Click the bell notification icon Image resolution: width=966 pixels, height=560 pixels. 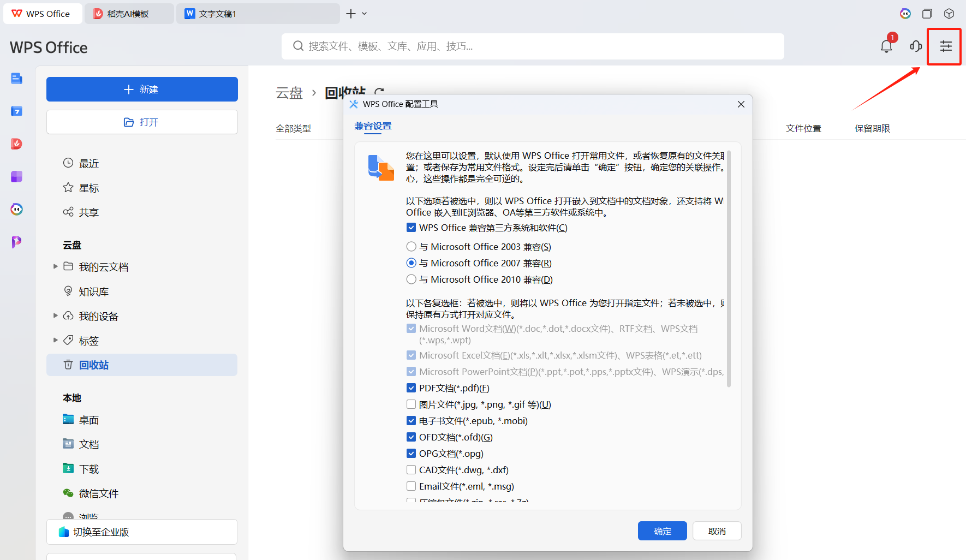pyautogui.click(x=885, y=46)
